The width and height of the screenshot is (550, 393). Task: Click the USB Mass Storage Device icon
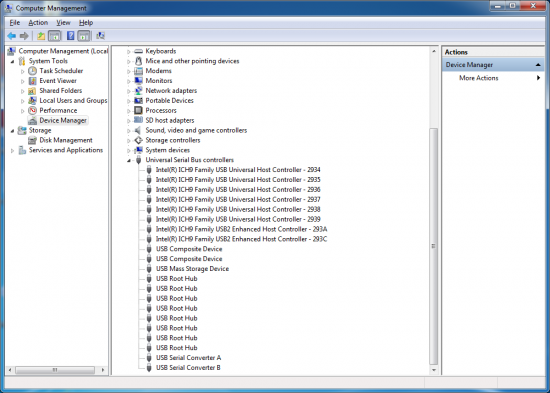pyautogui.click(x=149, y=269)
